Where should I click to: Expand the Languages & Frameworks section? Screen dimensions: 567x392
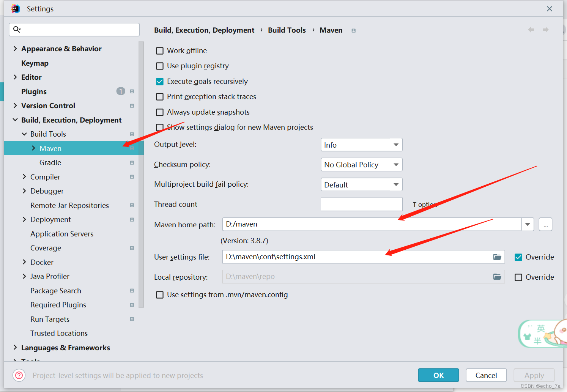click(15, 348)
